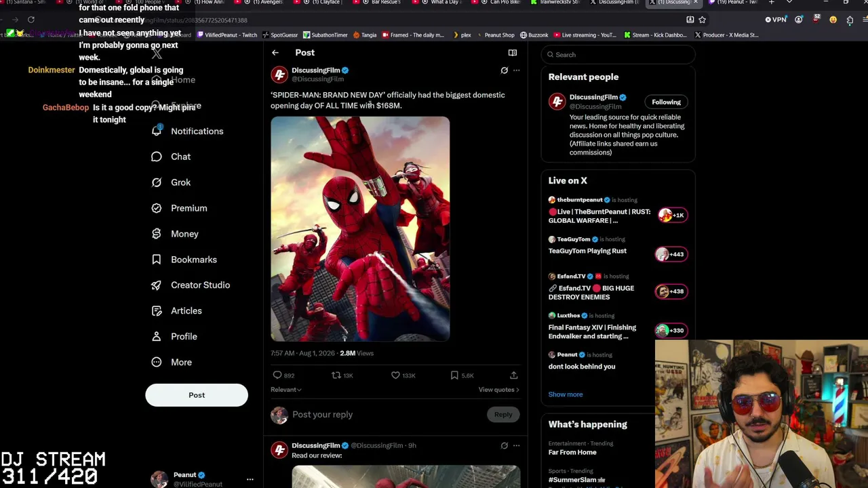Click your avatar beside Post your reply

point(279,415)
